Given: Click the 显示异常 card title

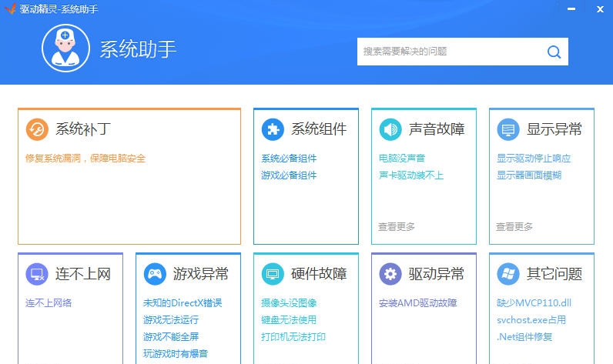Looking at the screenshot, I should click(x=554, y=129).
